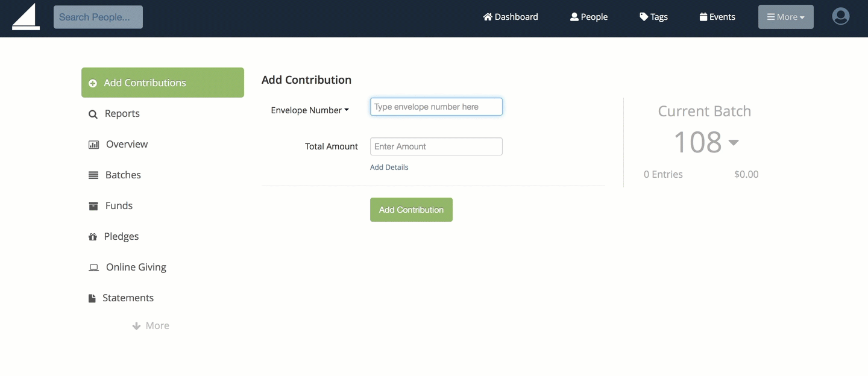Open the More menu in navbar
The height and width of the screenshot is (376, 868).
tap(786, 17)
